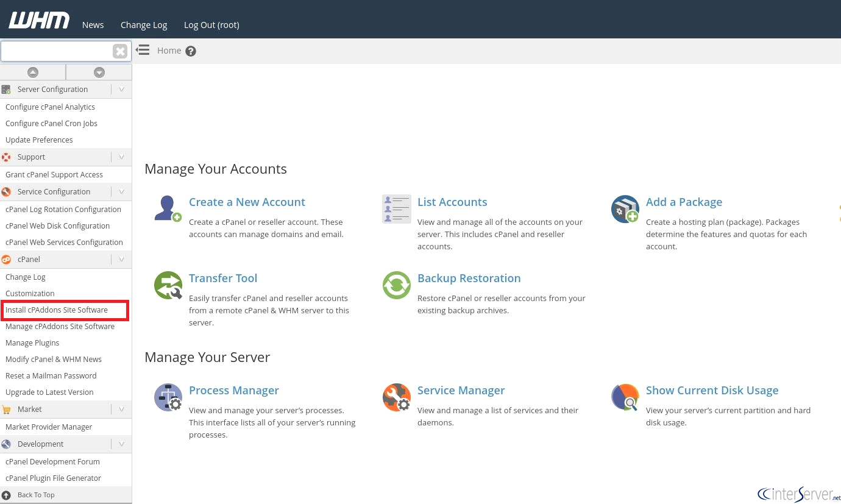841x504 pixels.
Task: Open the Process Manager link
Action: pos(233,391)
